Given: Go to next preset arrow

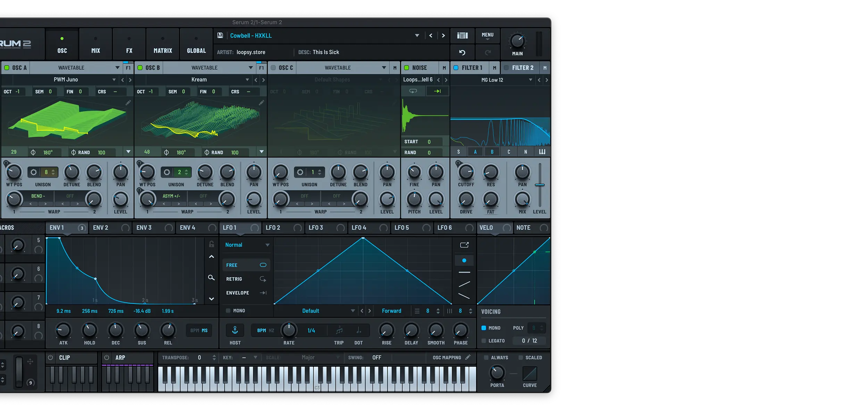Looking at the screenshot, I should 443,35.
